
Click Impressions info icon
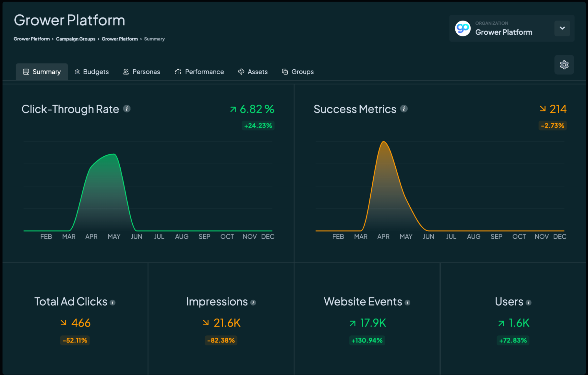coord(253,302)
